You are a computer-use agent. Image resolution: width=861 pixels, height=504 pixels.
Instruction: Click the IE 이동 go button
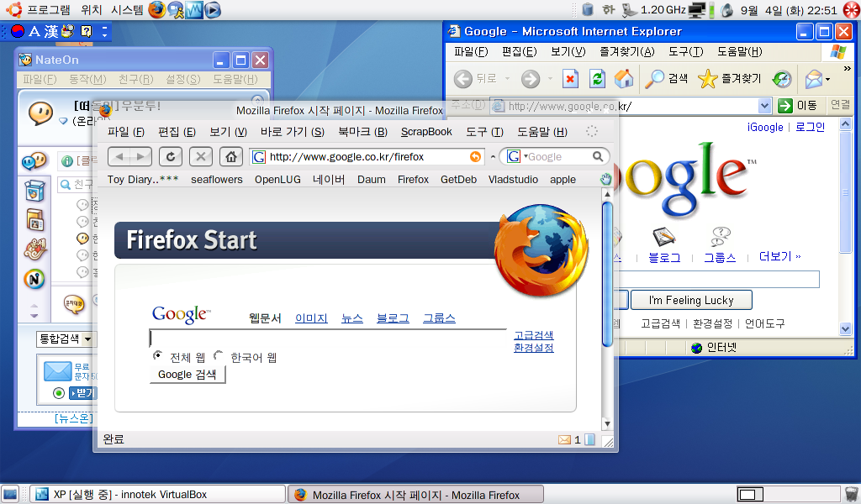click(798, 105)
